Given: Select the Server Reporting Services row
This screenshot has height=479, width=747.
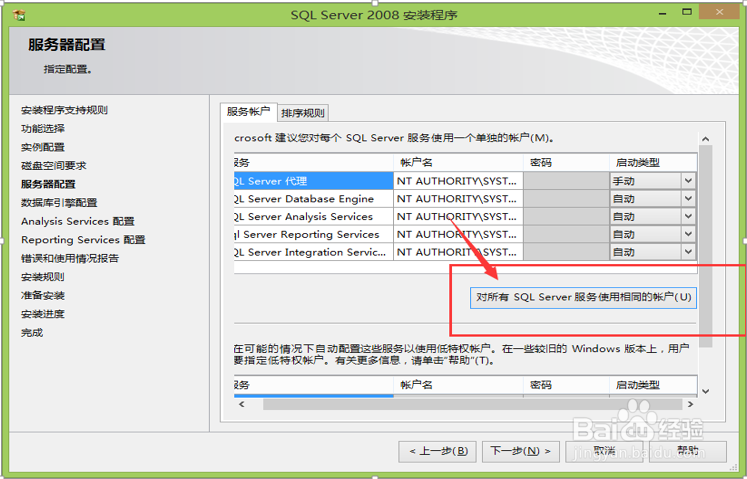Looking at the screenshot, I should (313, 234).
